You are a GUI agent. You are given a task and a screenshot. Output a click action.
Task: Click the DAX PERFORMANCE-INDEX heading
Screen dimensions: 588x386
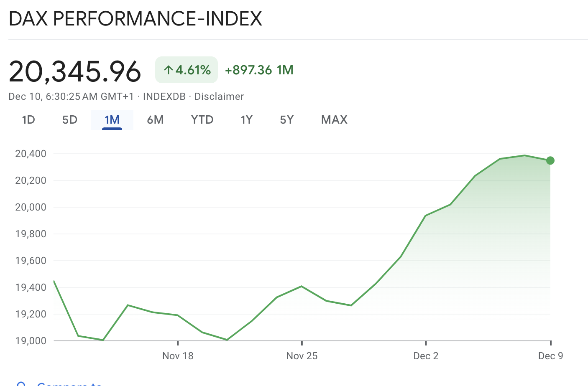(x=135, y=19)
